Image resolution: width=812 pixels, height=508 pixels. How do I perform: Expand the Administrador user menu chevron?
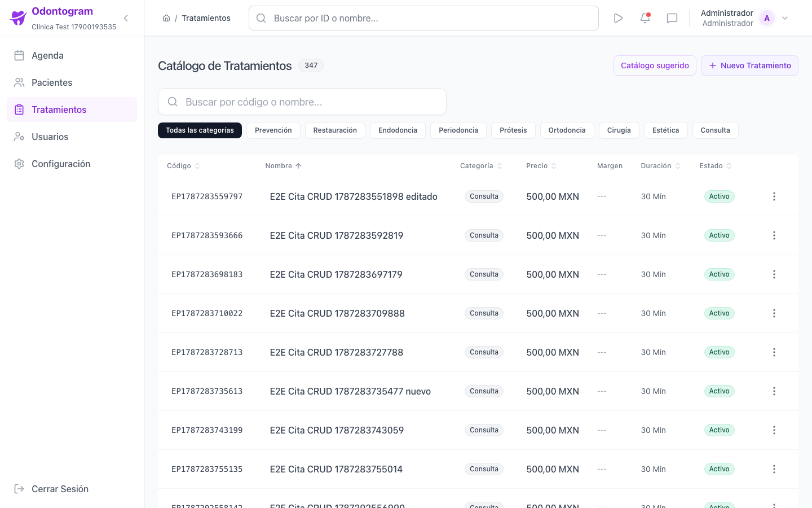[785, 18]
